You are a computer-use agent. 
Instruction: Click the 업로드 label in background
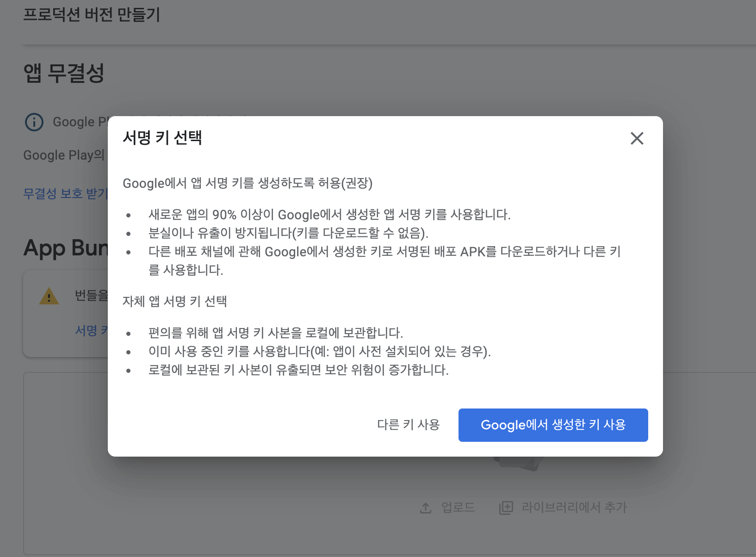(x=458, y=507)
